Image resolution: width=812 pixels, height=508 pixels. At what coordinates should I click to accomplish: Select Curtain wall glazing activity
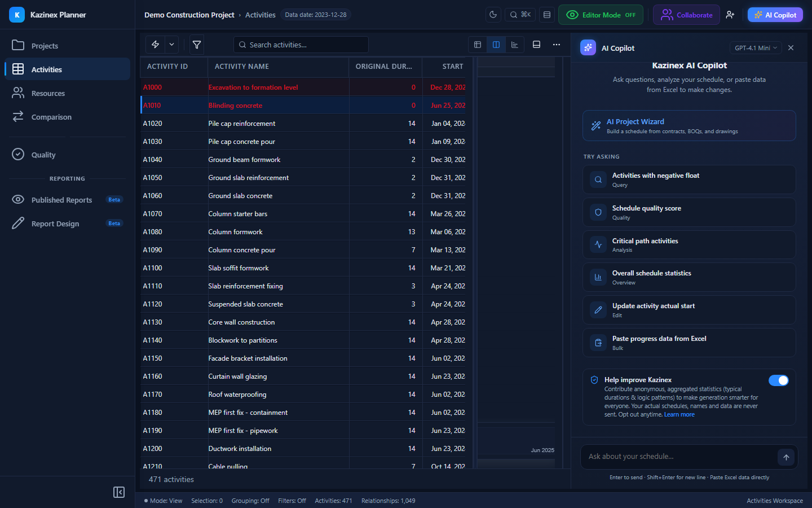(304, 376)
